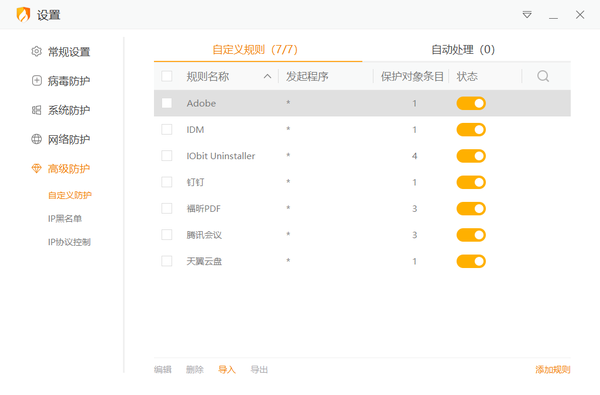Click the 发起程序 column header
The width and height of the screenshot is (600, 395).
[307, 76]
